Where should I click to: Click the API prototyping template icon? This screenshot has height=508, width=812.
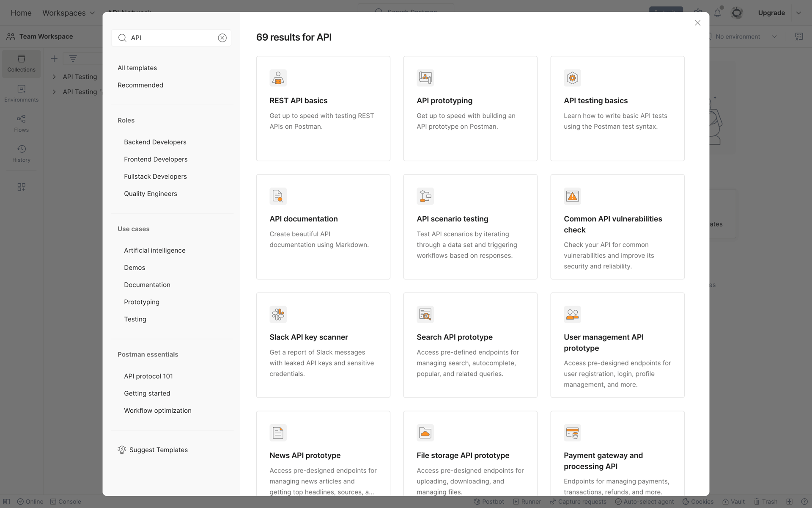click(x=425, y=78)
